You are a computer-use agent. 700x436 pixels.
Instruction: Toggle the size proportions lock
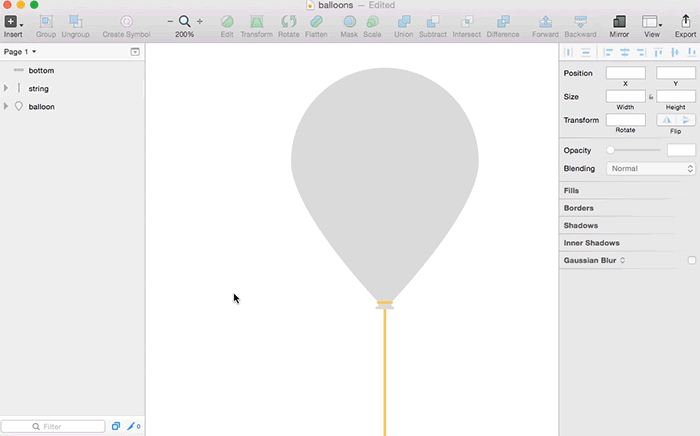(x=651, y=96)
